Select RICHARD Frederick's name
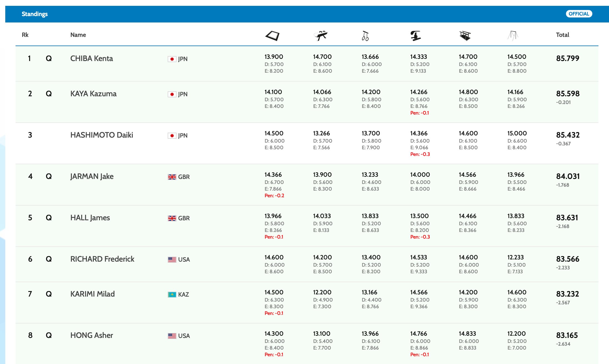This screenshot has width=609, height=364. click(102, 259)
